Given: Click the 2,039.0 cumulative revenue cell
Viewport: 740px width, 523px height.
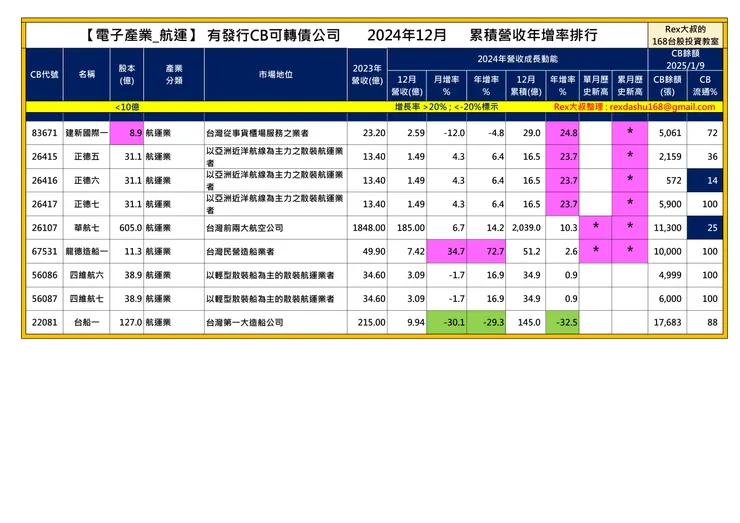Looking at the screenshot, I should (x=526, y=228).
